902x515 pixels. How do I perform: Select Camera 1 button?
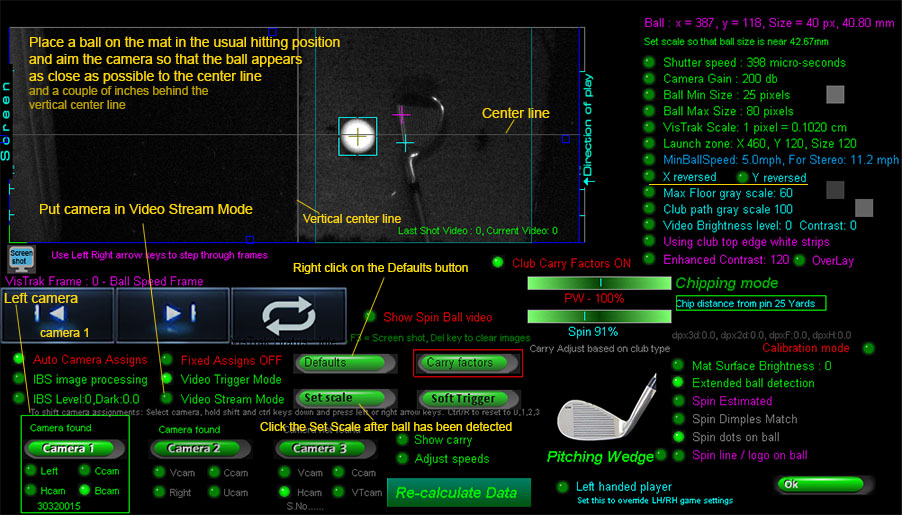click(75, 448)
